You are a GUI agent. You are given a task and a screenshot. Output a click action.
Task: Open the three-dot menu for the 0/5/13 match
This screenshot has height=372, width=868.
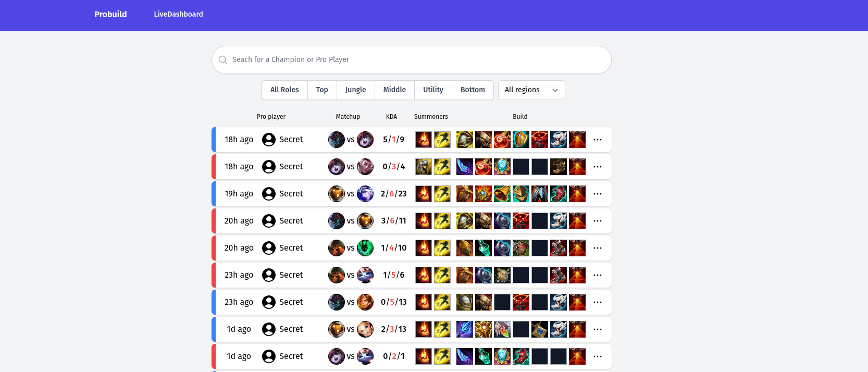pyautogui.click(x=598, y=302)
